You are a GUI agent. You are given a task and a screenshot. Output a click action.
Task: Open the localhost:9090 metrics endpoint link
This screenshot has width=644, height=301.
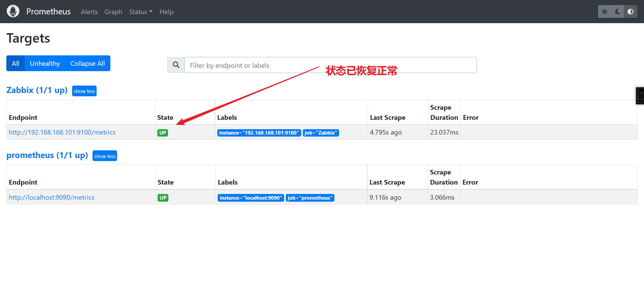(51, 197)
